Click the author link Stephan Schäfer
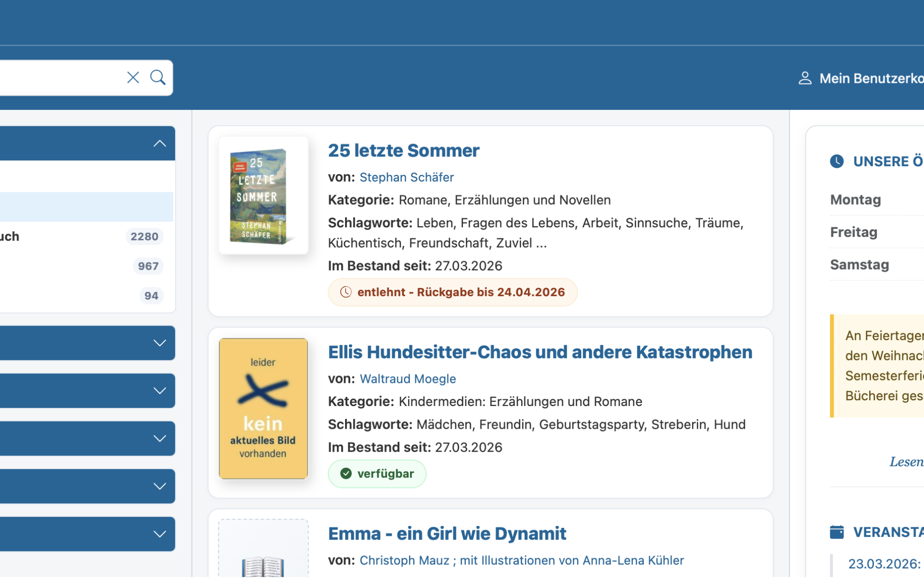Screen dimensions: 924x578 (x=407, y=177)
